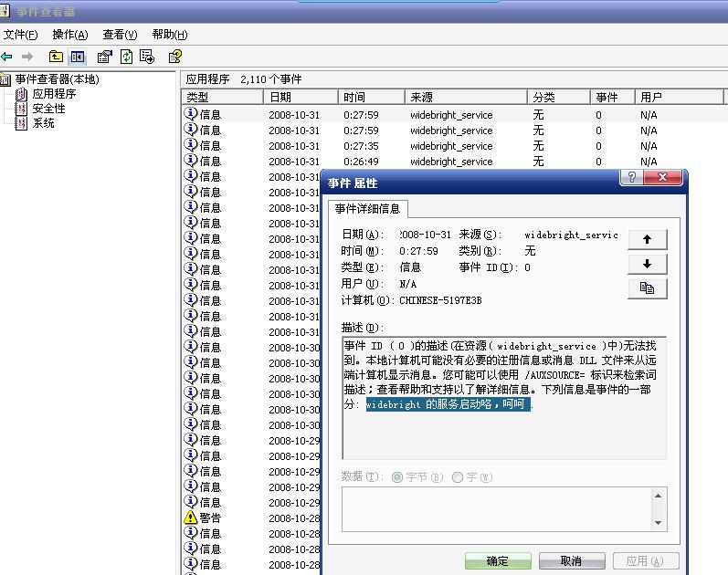728x575 pixels.
Task: Sort by the 类型 column header
Action: [x=222, y=97]
